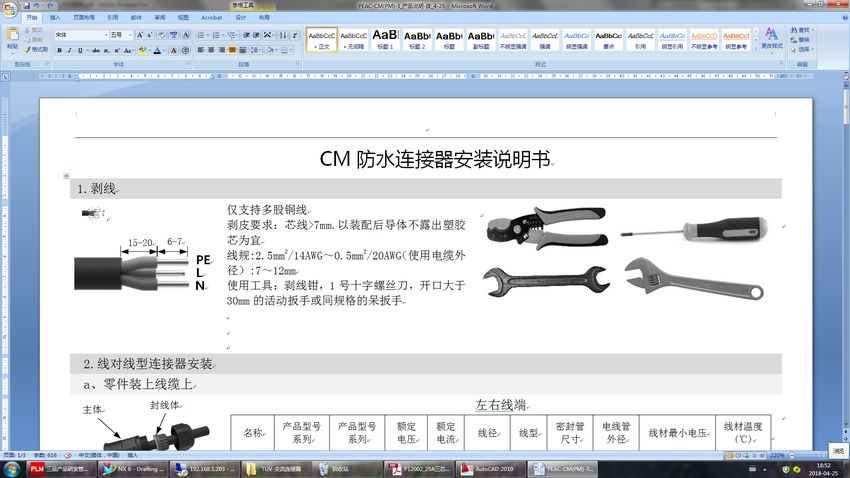The height and width of the screenshot is (478, 850).
Task: Click Replace in the Editing group
Action: click(x=800, y=40)
